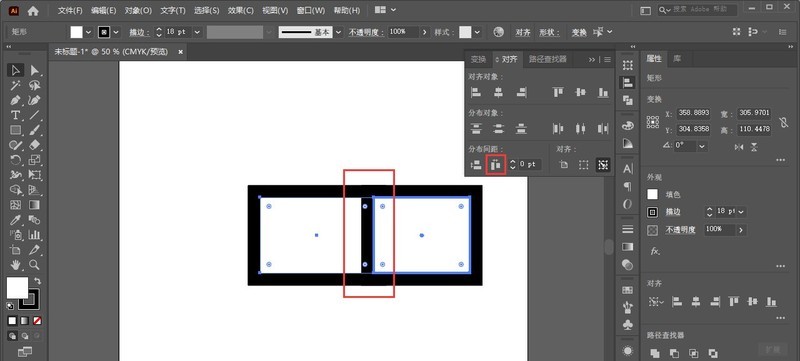The width and height of the screenshot is (800, 361).
Task: Click vertical distribute space icon in 分布间距
Action: click(x=476, y=165)
